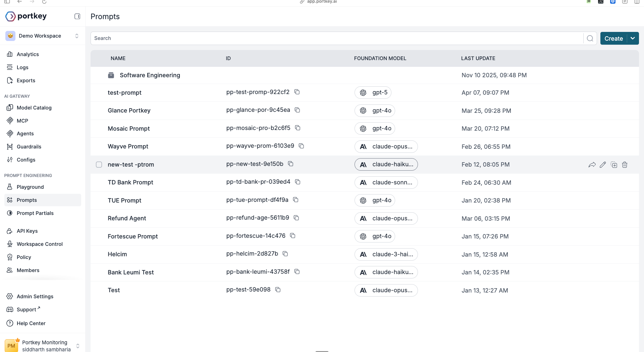The height and width of the screenshot is (352, 644).
Task: Open the MCP page
Action: [22, 121]
